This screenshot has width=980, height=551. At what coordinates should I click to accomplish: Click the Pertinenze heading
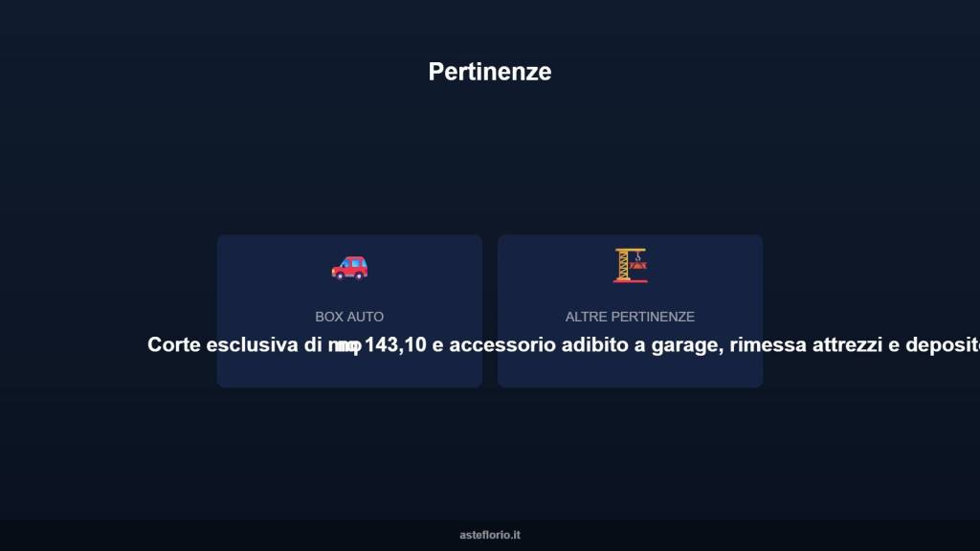pyautogui.click(x=490, y=72)
